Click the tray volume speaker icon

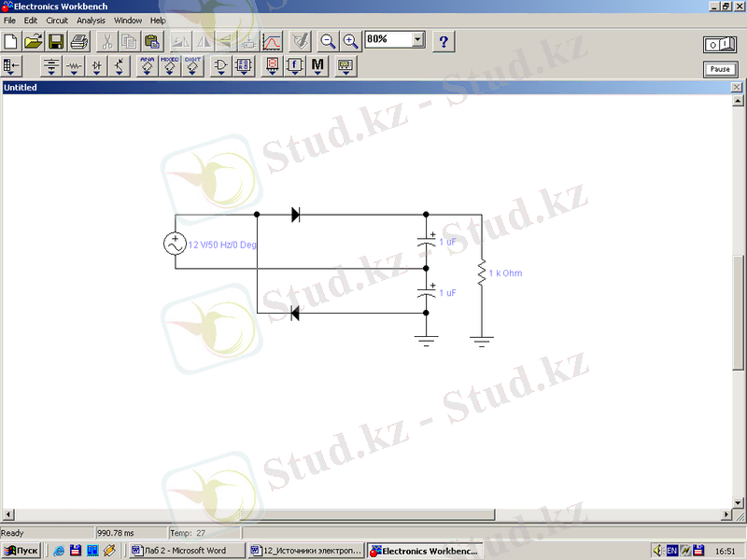click(658, 551)
